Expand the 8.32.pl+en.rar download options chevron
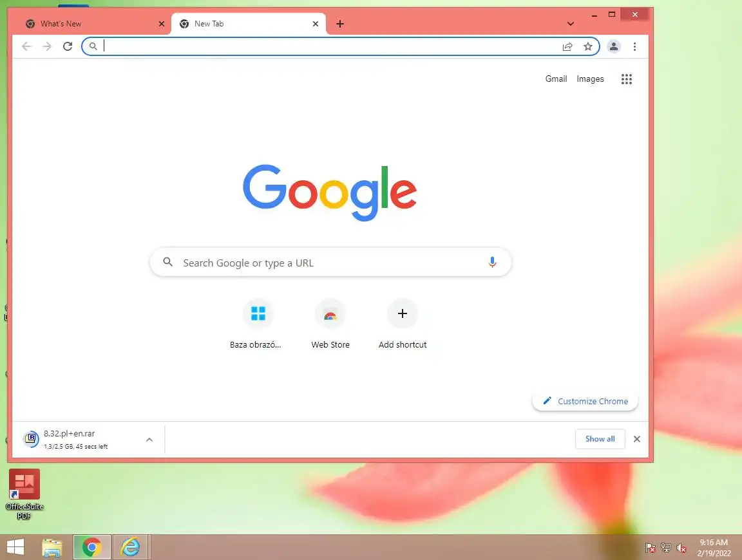742x560 pixels. [x=149, y=440]
